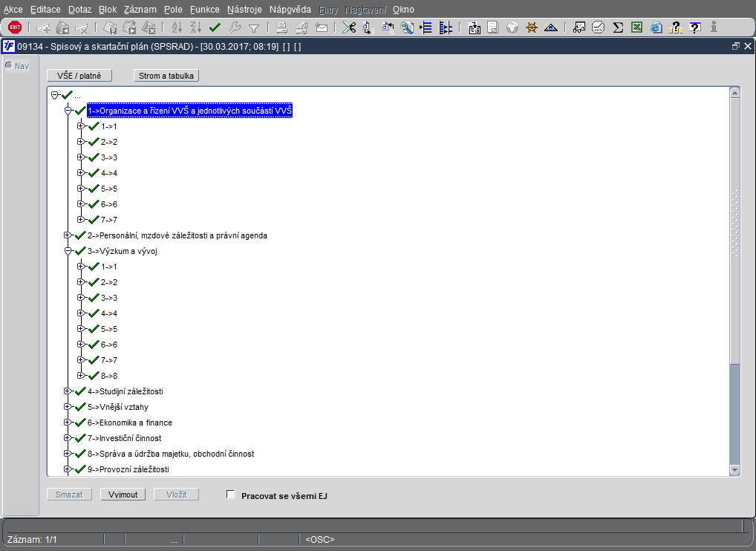Click the tree scrollbar down arrow

tap(734, 469)
